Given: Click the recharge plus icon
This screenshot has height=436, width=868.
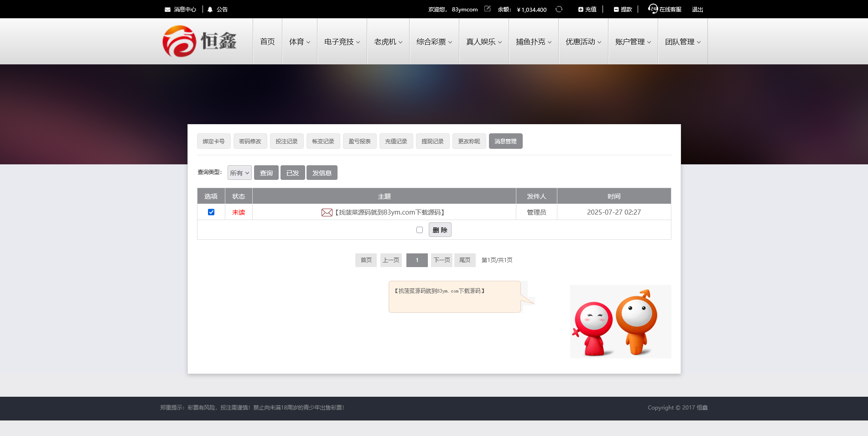Looking at the screenshot, I should coord(581,10).
